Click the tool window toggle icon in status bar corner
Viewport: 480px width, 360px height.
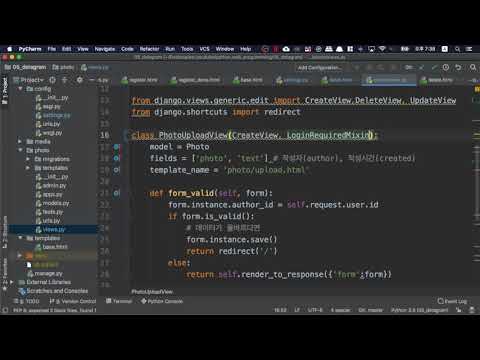pos(5,310)
